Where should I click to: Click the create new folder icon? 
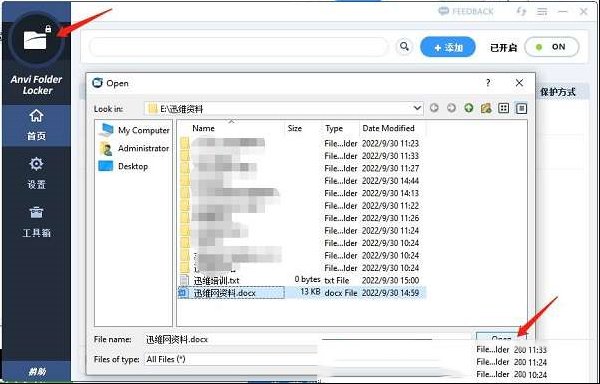tap(486, 108)
